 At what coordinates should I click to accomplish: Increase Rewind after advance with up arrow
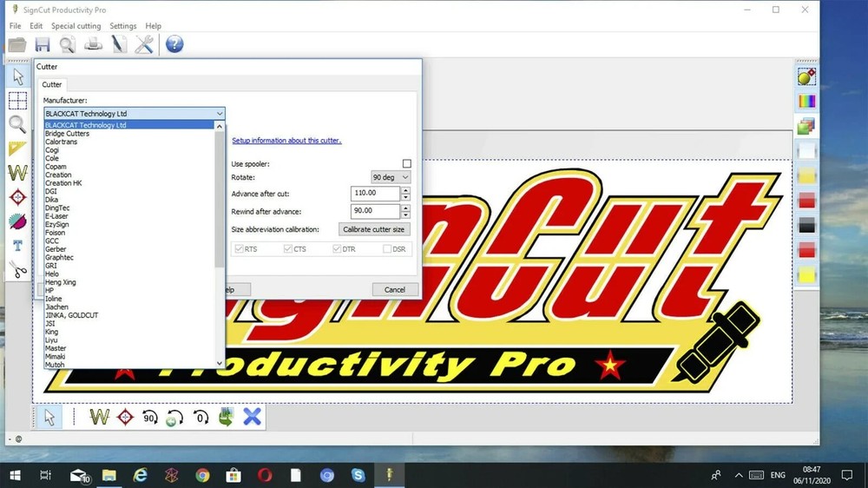(405, 208)
